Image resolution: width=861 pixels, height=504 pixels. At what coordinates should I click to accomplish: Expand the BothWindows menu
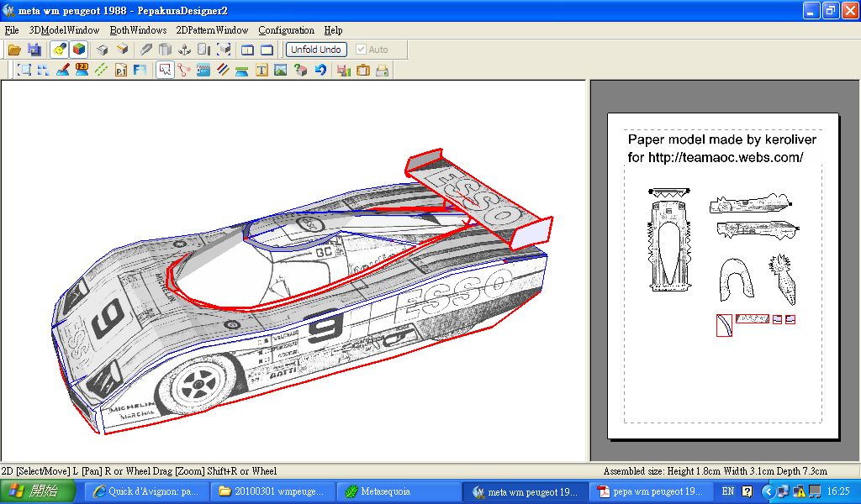pos(138,30)
